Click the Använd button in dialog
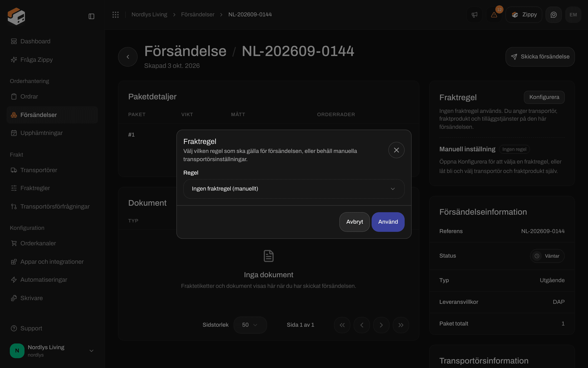588x368 pixels. pyautogui.click(x=388, y=222)
